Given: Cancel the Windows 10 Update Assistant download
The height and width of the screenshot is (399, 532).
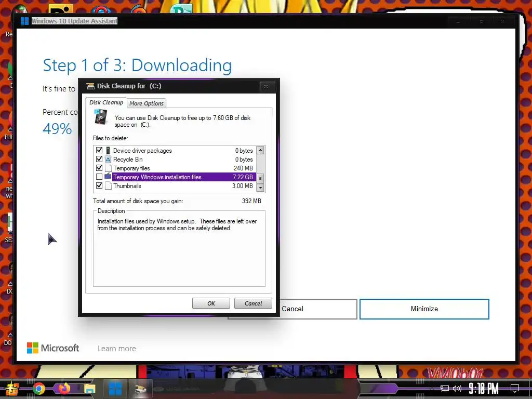Looking at the screenshot, I should 318,309.
